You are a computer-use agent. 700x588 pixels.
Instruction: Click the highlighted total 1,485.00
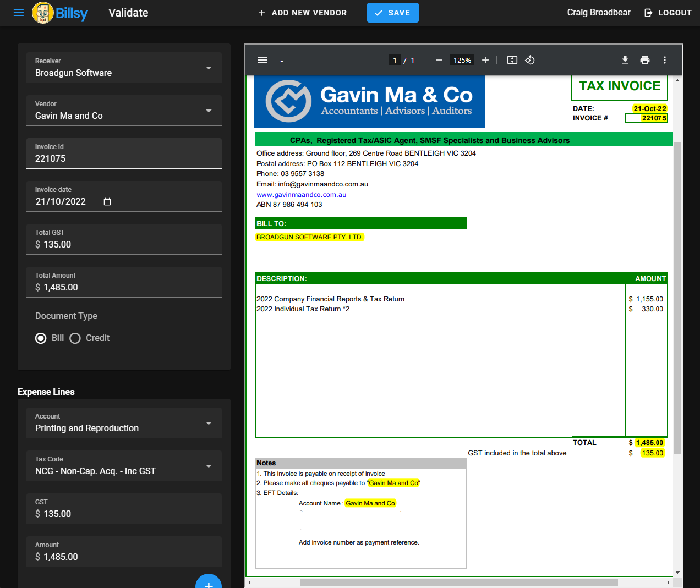[650, 443]
